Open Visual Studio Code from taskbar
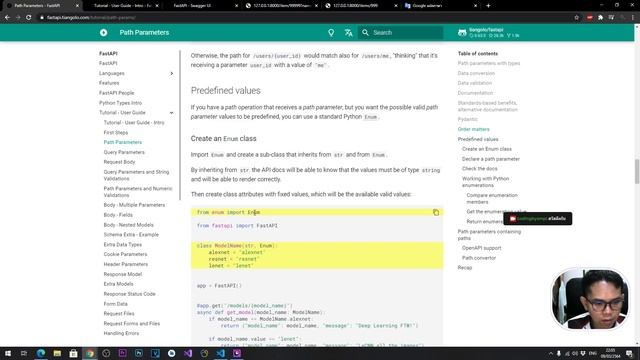 pos(220,353)
